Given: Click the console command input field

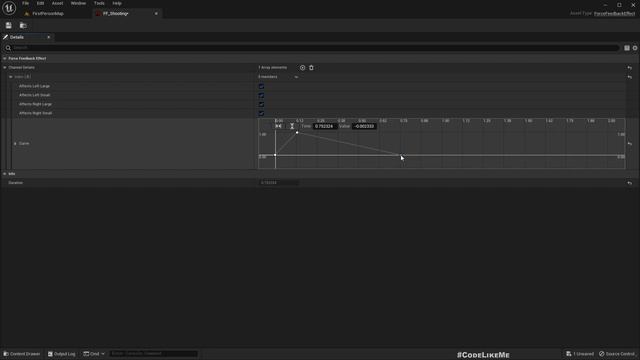Looking at the screenshot, I should tap(153, 354).
